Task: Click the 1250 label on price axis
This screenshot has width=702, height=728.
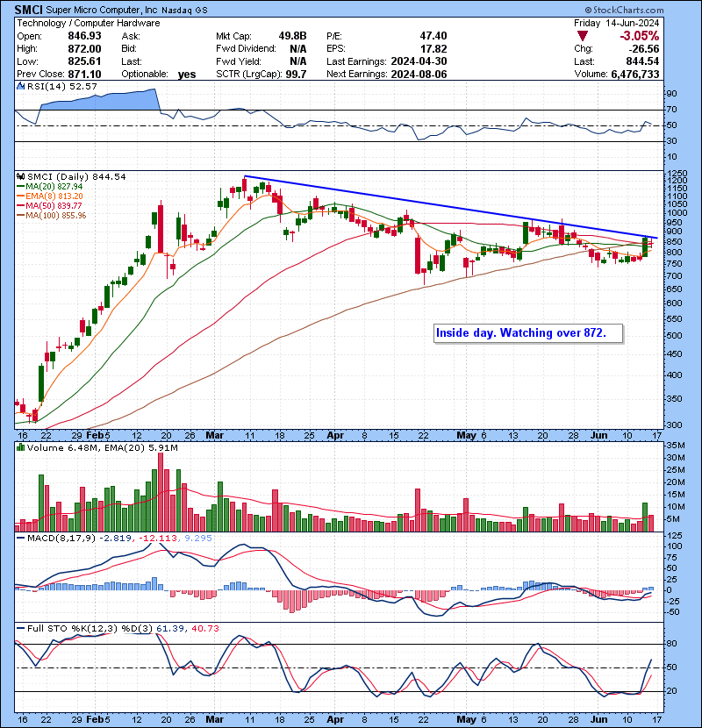Action: coord(677,174)
